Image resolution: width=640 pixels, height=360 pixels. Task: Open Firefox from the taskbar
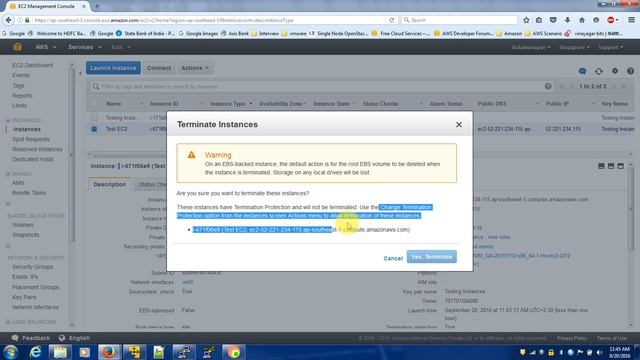tap(109, 352)
